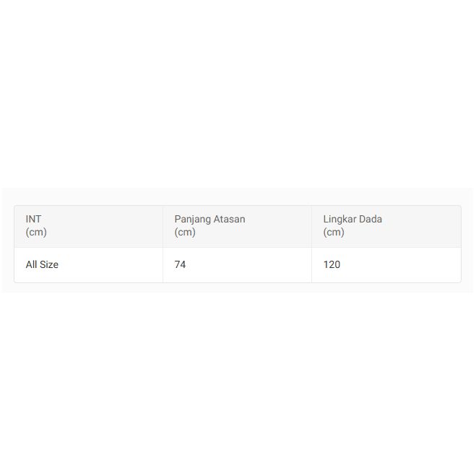Click the blank white area below the table
The height and width of the screenshot is (476, 476).
(238, 383)
